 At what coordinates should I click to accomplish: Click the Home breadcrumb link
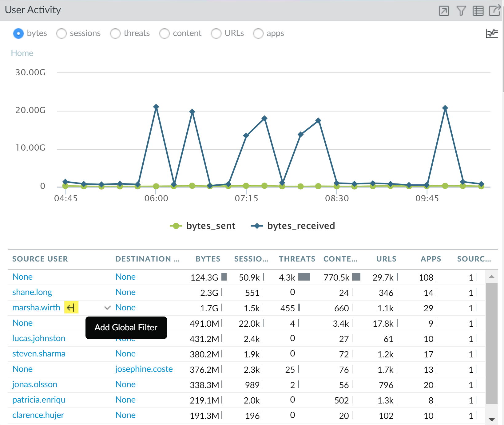tap(22, 53)
